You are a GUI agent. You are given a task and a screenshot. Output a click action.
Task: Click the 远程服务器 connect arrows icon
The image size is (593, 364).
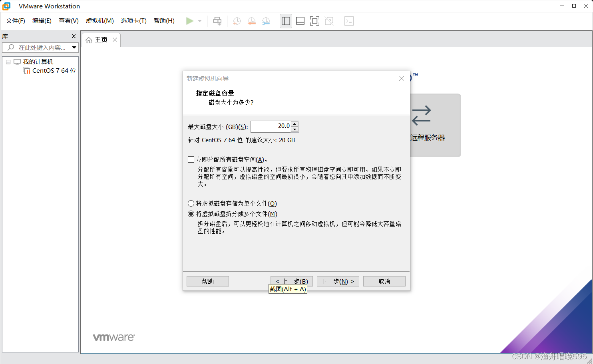pos(421,115)
